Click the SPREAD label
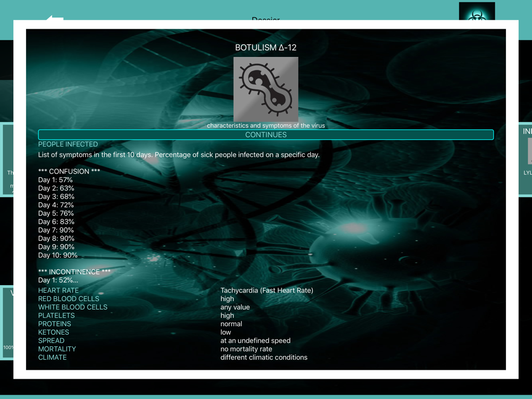Image resolution: width=532 pixels, height=399 pixels. [51, 340]
